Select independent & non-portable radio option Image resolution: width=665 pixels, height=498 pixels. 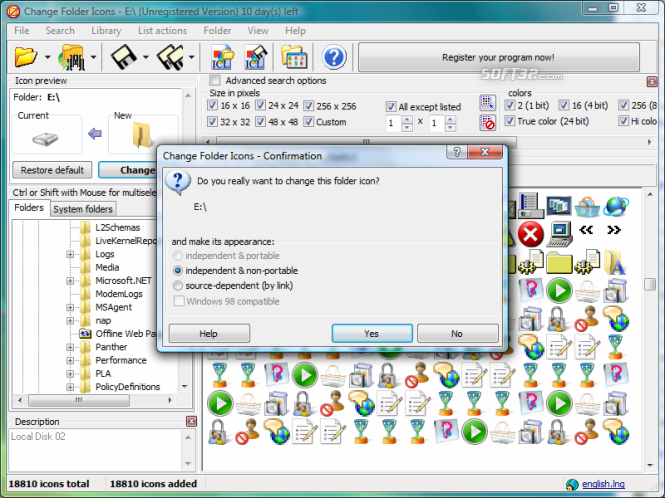[x=178, y=271]
